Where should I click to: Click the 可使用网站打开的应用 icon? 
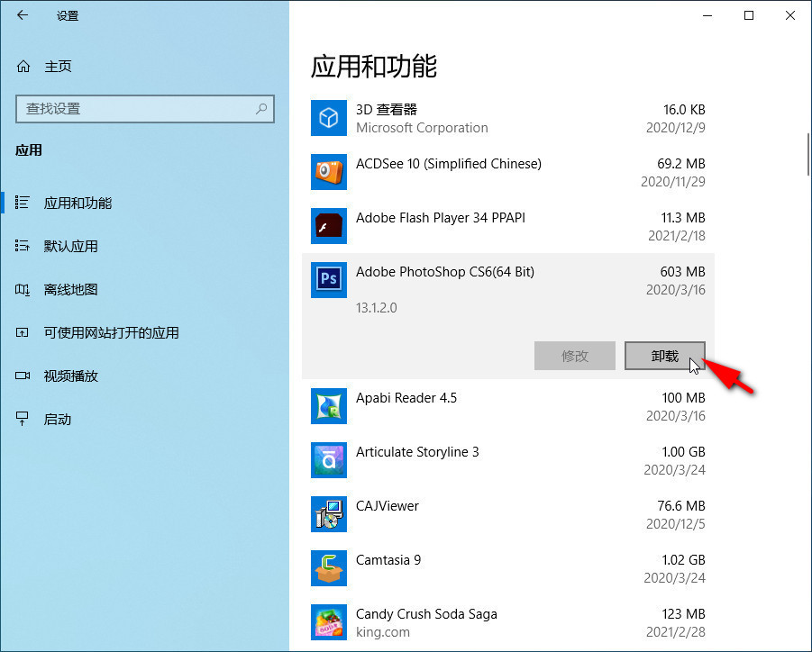pos(23,332)
